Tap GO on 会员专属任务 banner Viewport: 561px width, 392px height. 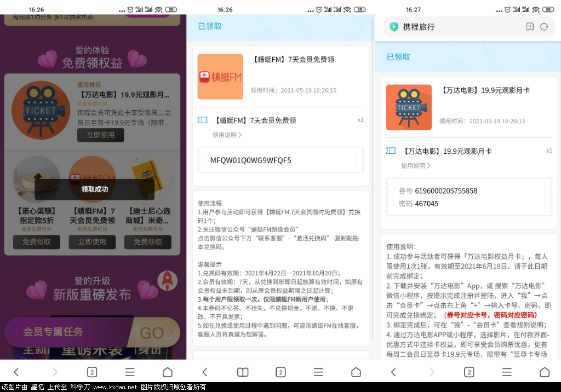point(156,333)
